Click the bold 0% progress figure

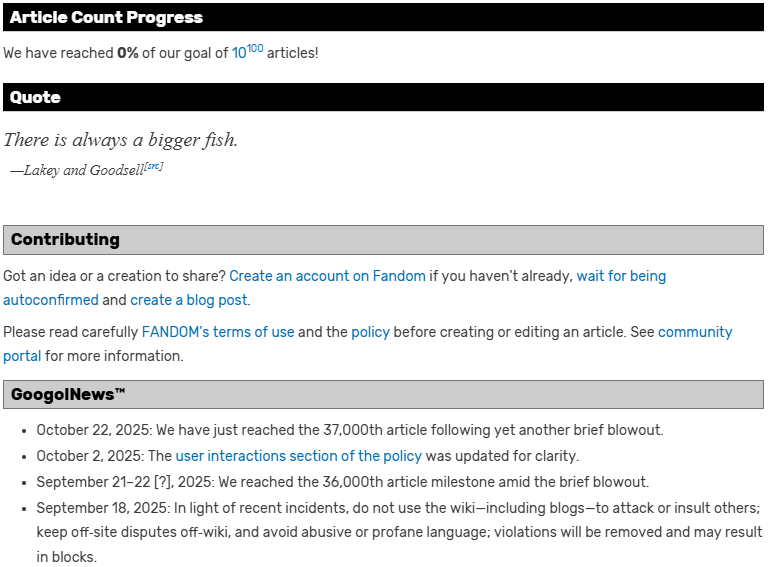pyautogui.click(x=129, y=53)
